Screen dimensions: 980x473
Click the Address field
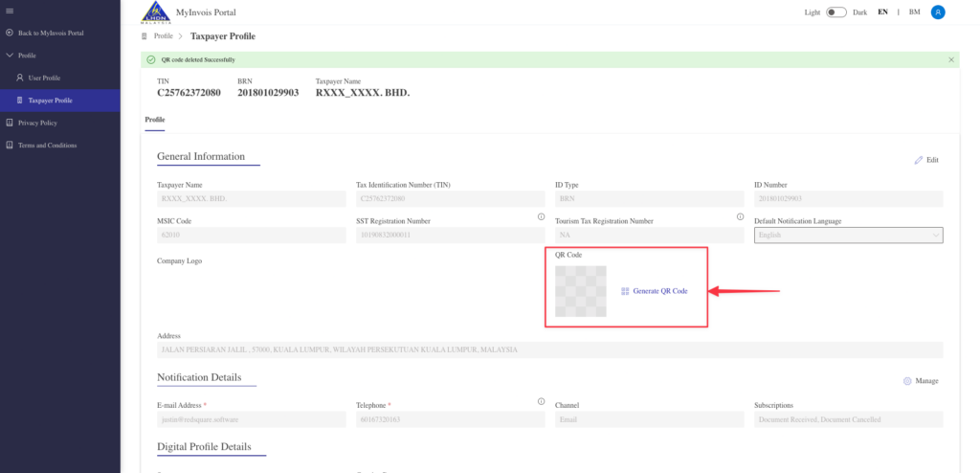[x=550, y=349]
